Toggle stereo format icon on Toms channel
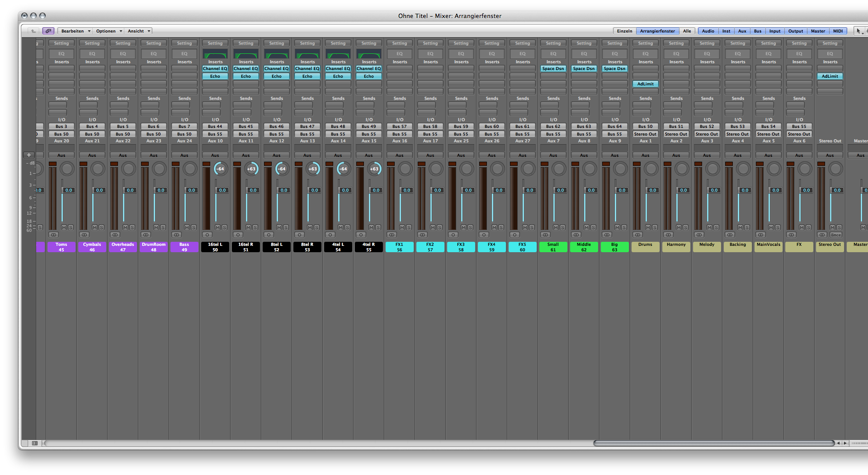The width and height of the screenshot is (868, 475). (54, 235)
